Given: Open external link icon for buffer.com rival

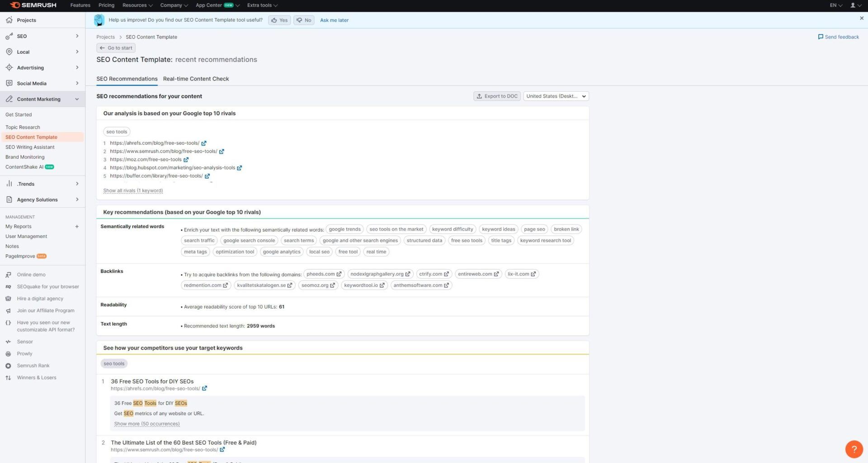Looking at the screenshot, I should click(x=207, y=176).
